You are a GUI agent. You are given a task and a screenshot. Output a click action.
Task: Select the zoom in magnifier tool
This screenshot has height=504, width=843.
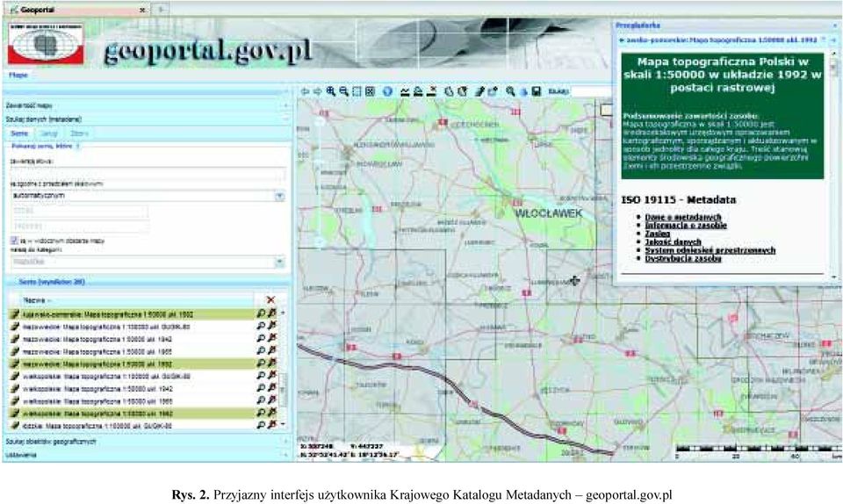click(331, 91)
